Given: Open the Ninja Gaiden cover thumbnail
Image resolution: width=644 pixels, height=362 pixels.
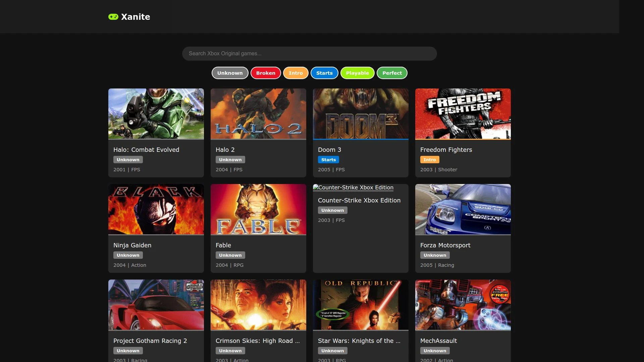Looking at the screenshot, I should pyautogui.click(x=156, y=209).
